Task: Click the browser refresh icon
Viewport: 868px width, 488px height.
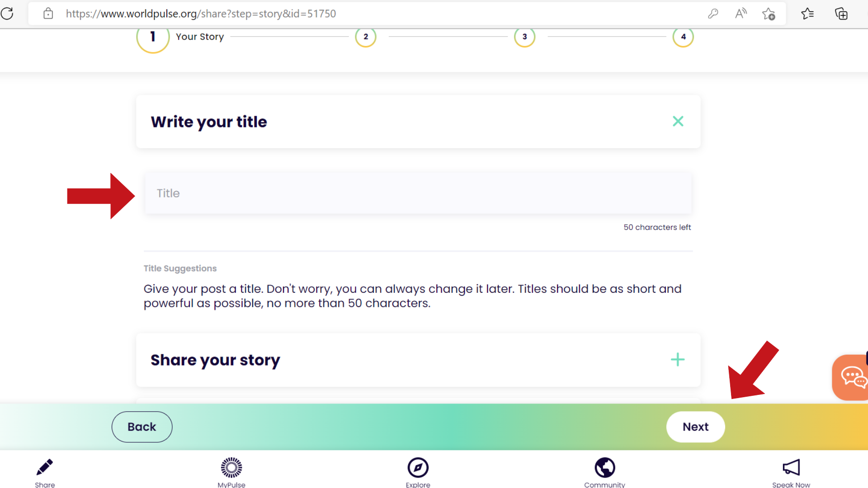Action: (x=8, y=14)
